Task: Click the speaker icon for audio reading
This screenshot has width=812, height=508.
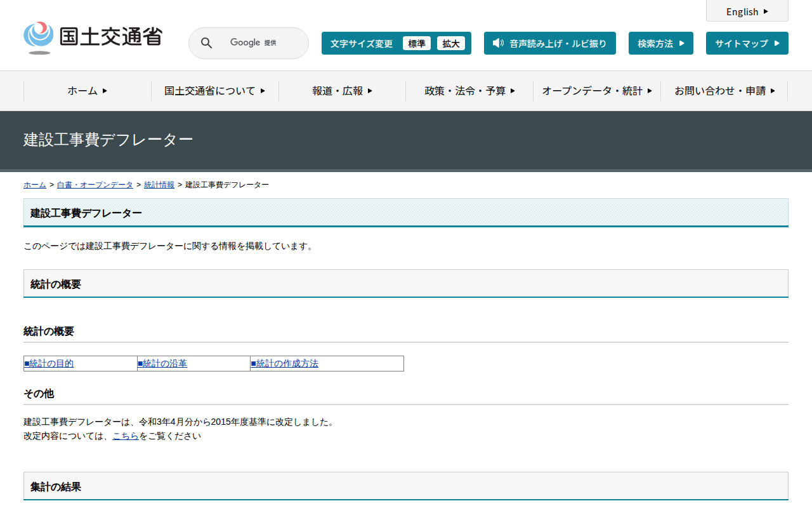Action: [498, 43]
